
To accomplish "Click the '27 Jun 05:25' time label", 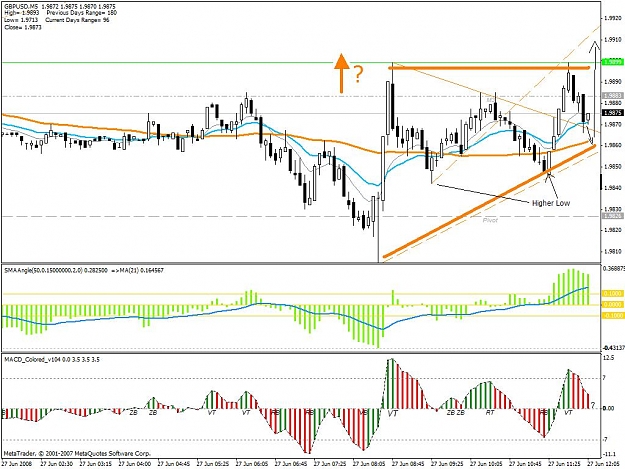I will pyautogui.click(x=213, y=464).
